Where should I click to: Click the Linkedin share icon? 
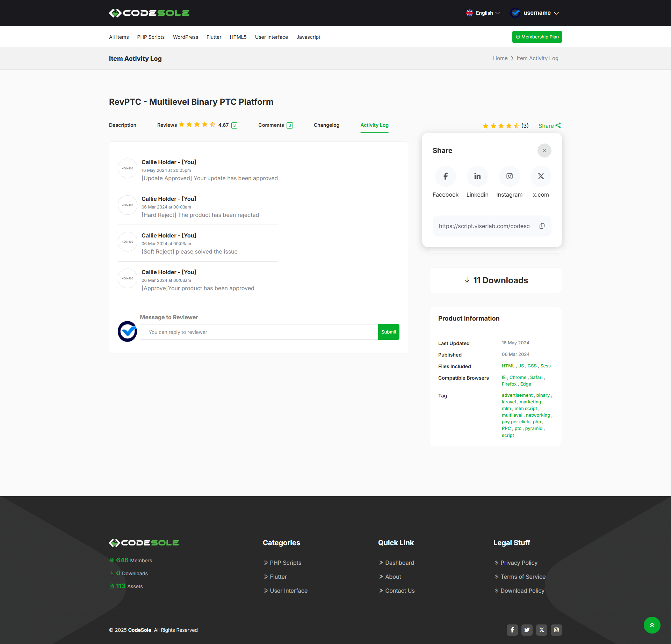pos(477,176)
